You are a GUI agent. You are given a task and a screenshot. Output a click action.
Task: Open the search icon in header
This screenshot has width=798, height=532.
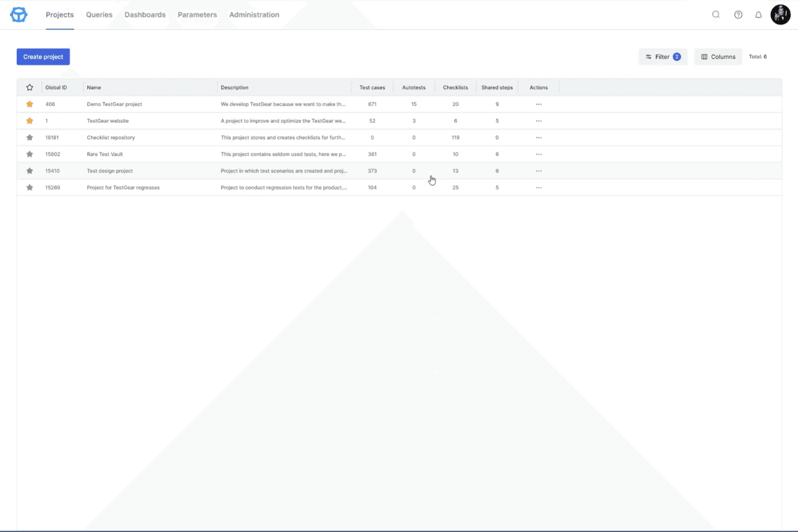pyautogui.click(x=716, y=15)
